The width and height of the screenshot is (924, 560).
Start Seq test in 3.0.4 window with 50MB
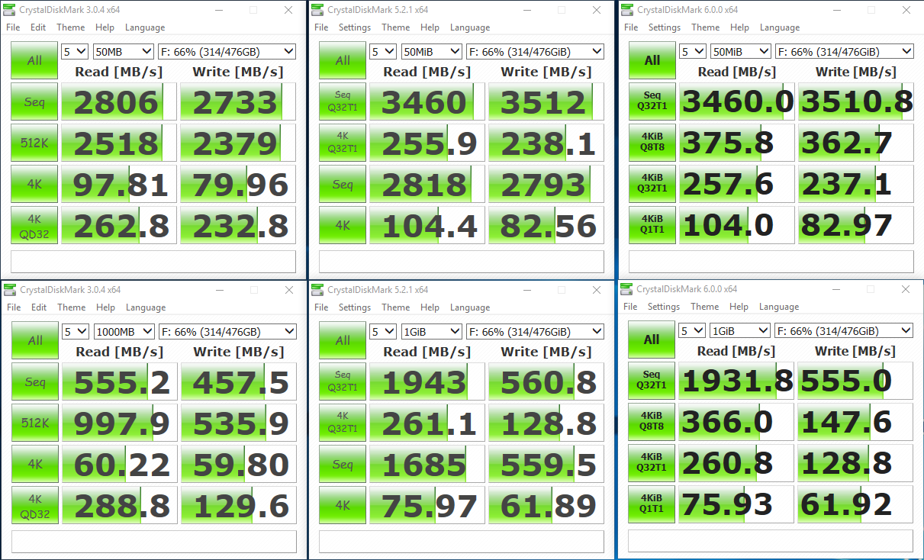pos(34,102)
